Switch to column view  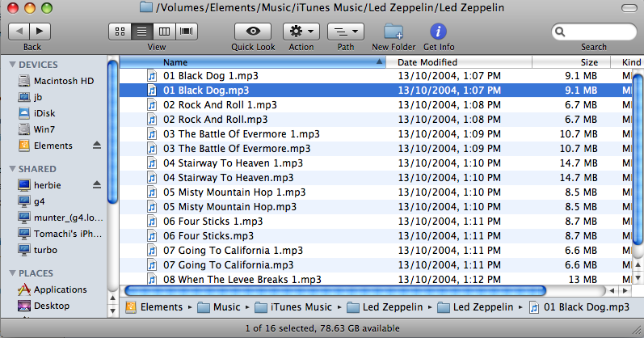coord(164,32)
